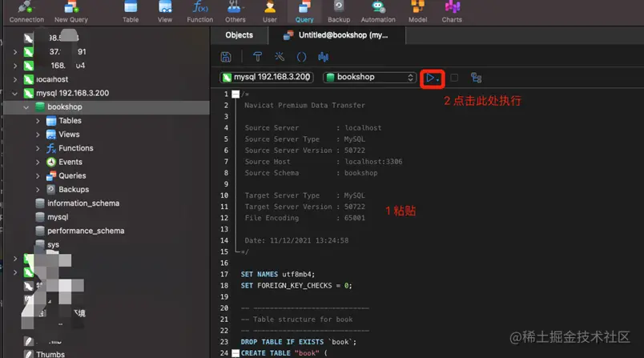Click the Stop square button

pos(454,78)
